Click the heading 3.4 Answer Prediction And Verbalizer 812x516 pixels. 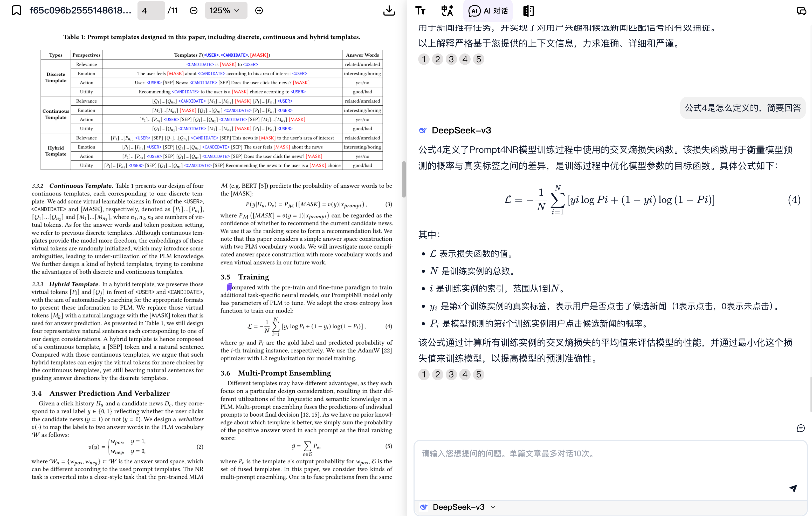coord(101,393)
